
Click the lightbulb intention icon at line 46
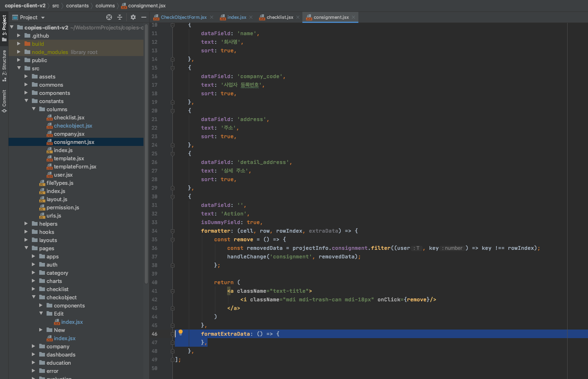coord(181,332)
